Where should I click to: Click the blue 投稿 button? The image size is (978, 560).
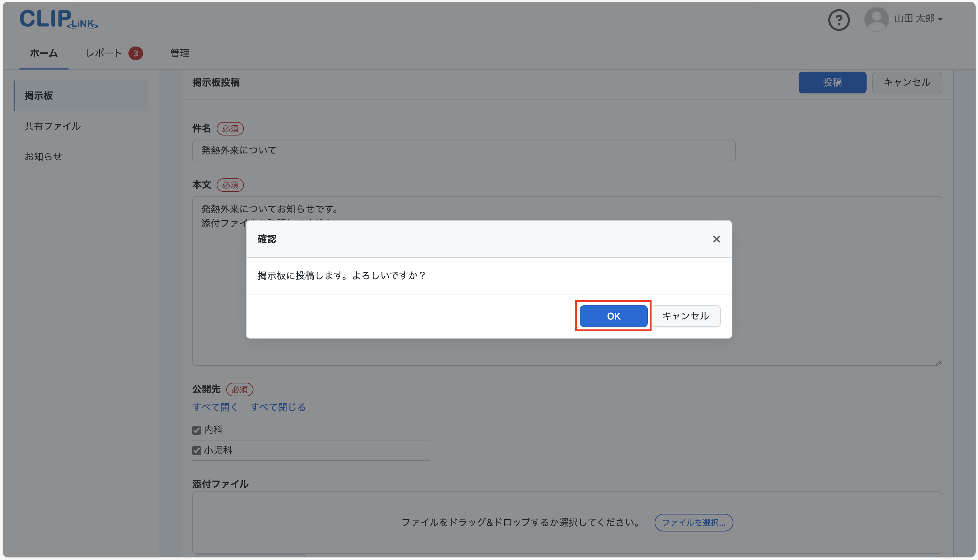[832, 82]
